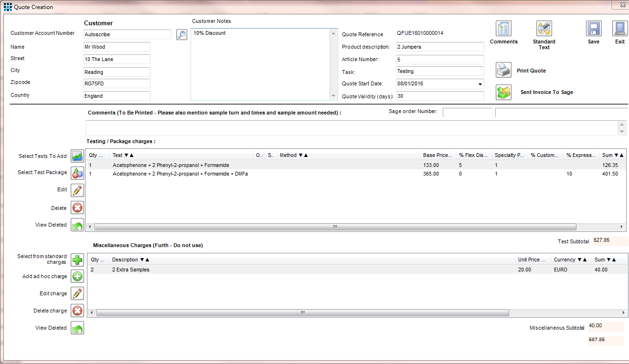The height and width of the screenshot is (364, 629).
Task: Click the Exit icon
Action: click(619, 29)
